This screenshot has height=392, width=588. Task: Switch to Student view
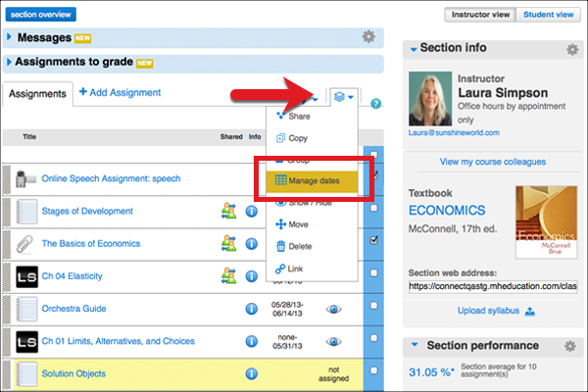click(x=547, y=15)
